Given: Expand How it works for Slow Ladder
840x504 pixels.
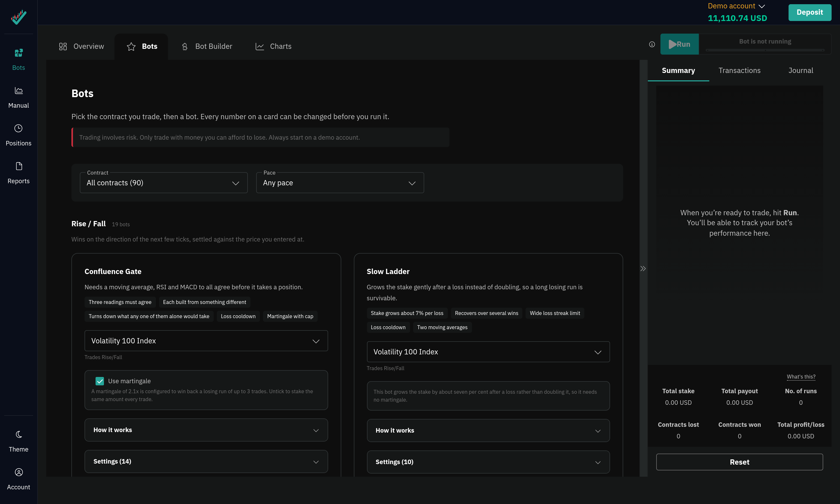Looking at the screenshot, I should (488, 430).
